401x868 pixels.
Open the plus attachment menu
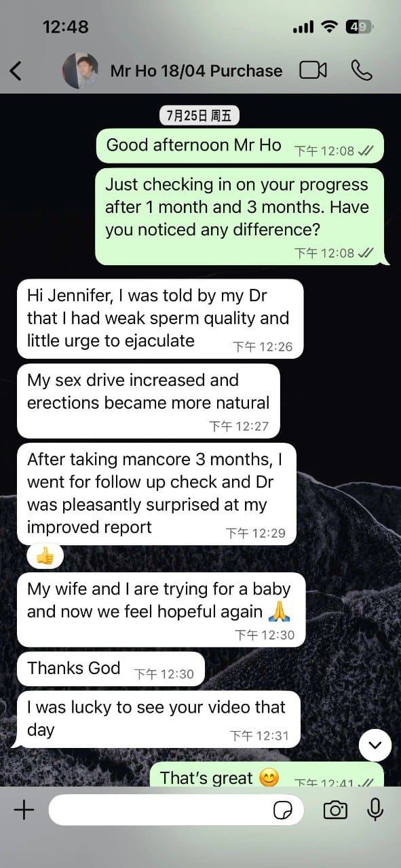click(x=24, y=810)
